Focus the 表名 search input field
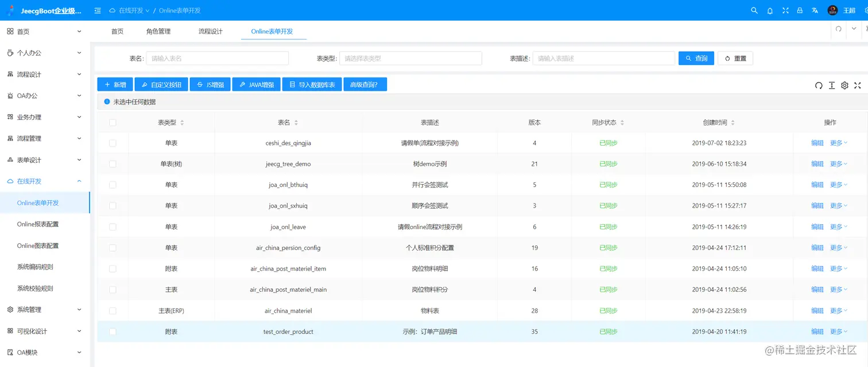Viewport: 868px width, 367px height. tap(217, 58)
